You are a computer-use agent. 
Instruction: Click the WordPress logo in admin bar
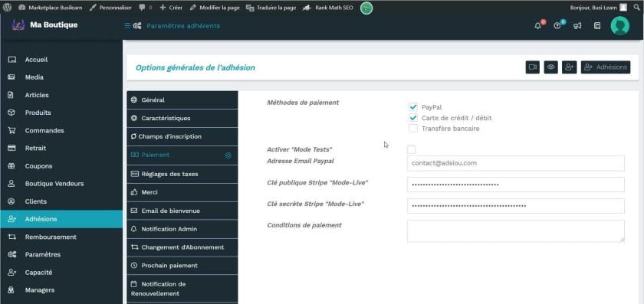pyautogui.click(x=7, y=8)
